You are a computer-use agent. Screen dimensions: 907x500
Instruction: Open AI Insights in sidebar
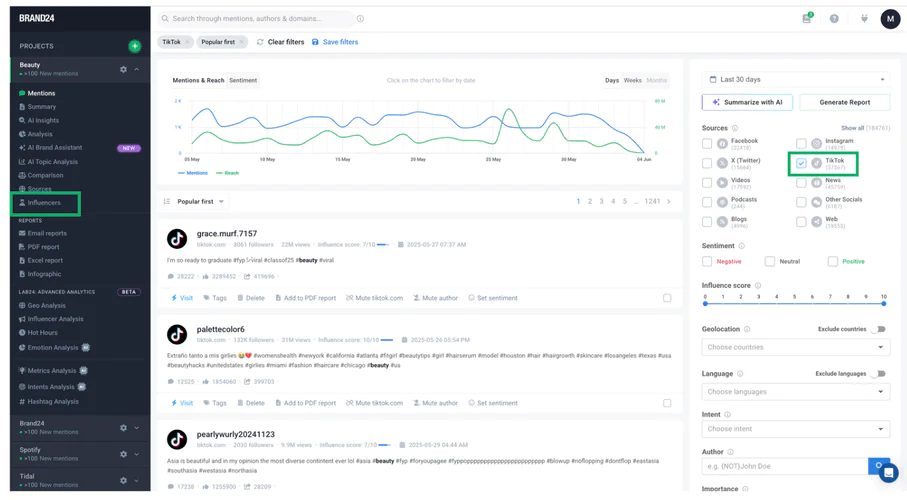(x=43, y=120)
